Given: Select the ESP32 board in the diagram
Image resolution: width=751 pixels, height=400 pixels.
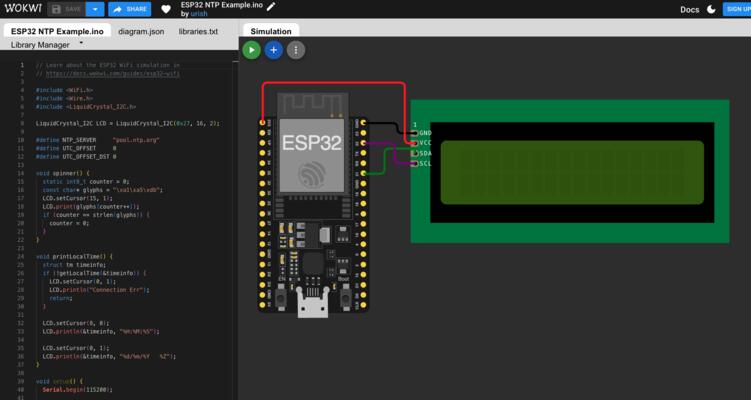Looking at the screenshot, I should pos(312,204).
